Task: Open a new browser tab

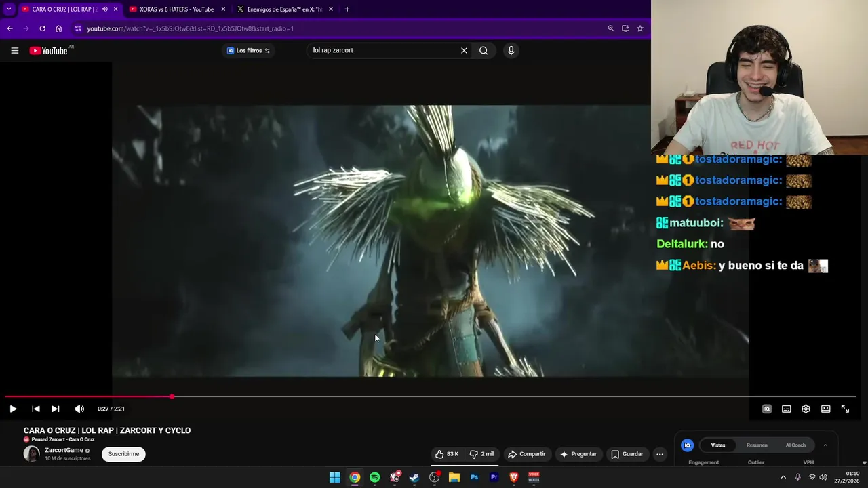Action: coord(347,9)
